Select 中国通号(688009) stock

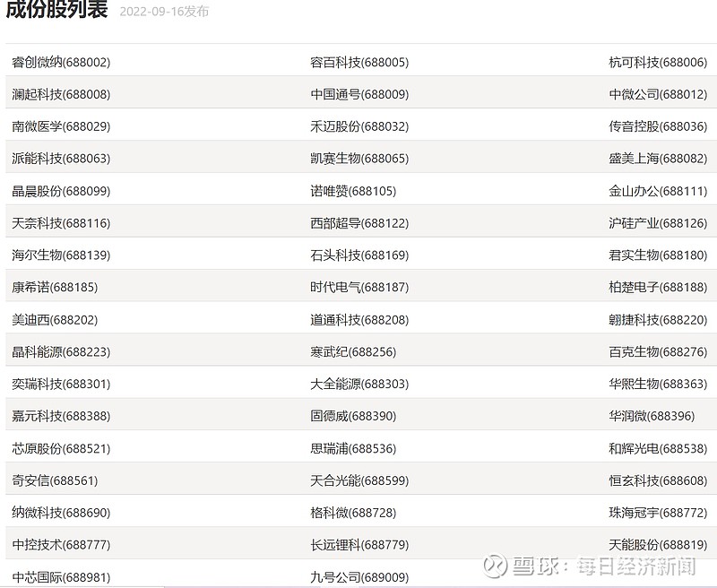(x=359, y=94)
